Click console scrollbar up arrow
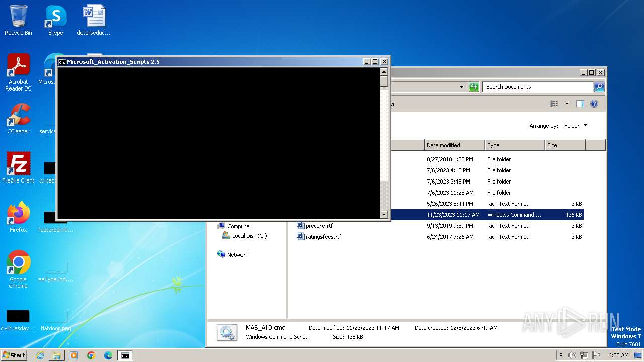The image size is (644, 362). [384, 72]
